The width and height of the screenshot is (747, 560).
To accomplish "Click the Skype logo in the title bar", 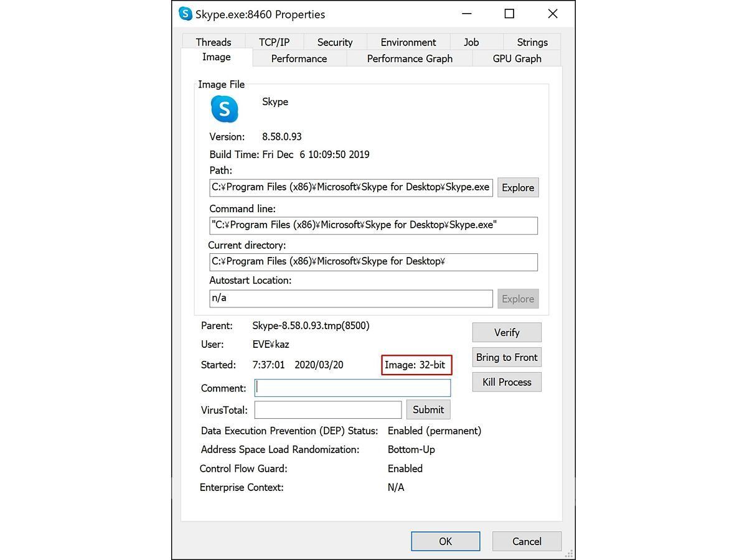I will (186, 14).
